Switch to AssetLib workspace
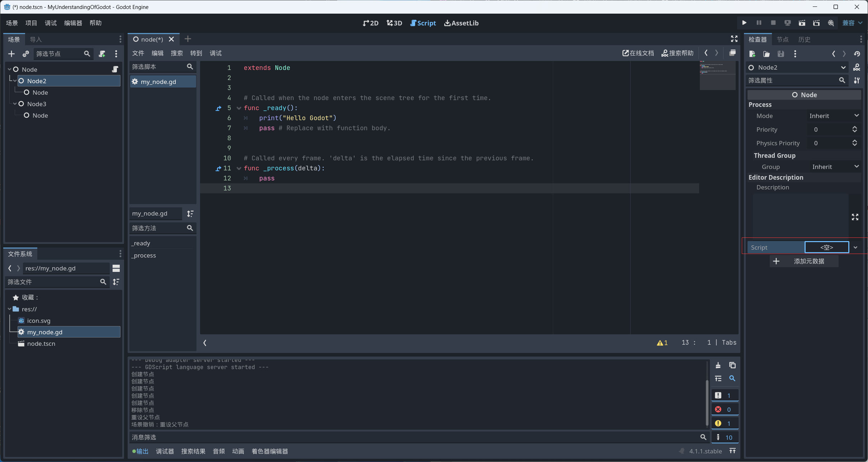This screenshot has width=868, height=462. click(x=461, y=23)
